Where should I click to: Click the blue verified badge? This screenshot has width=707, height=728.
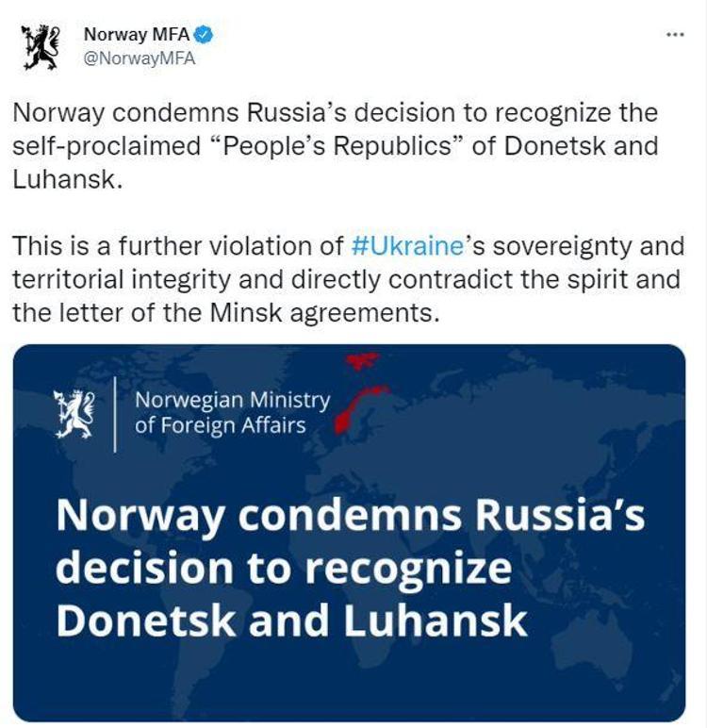click(x=203, y=35)
